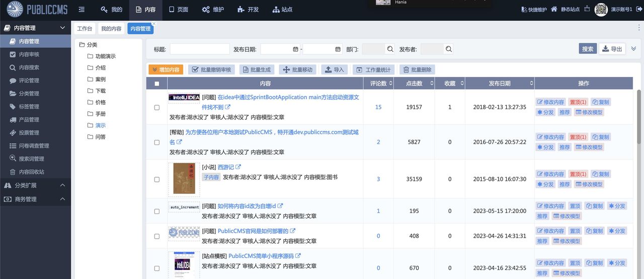Viewport: 644px width, 279px height.
Task: Open the 内容 top menu
Action: coord(146,10)
